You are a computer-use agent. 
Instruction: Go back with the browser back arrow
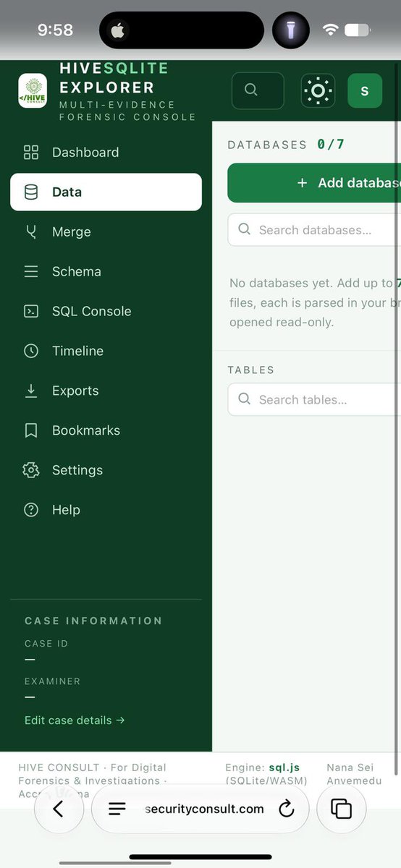coord(59,809)
